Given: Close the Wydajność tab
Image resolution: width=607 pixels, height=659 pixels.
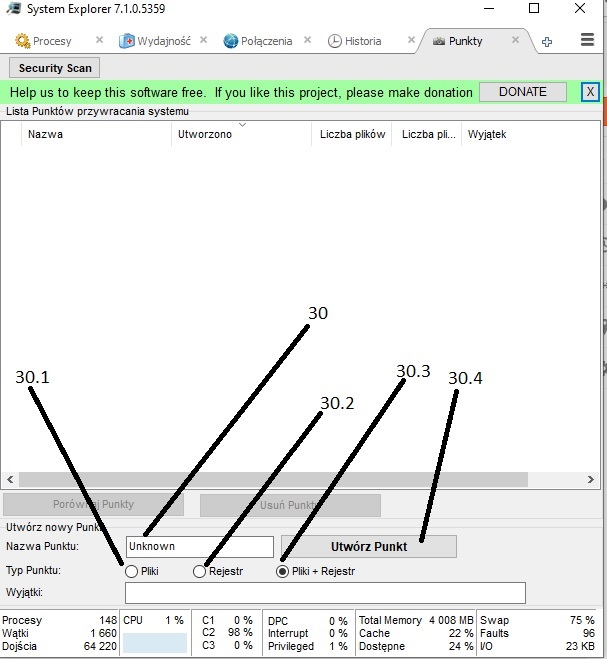Looking at the screenshot, I should (203, 40).
